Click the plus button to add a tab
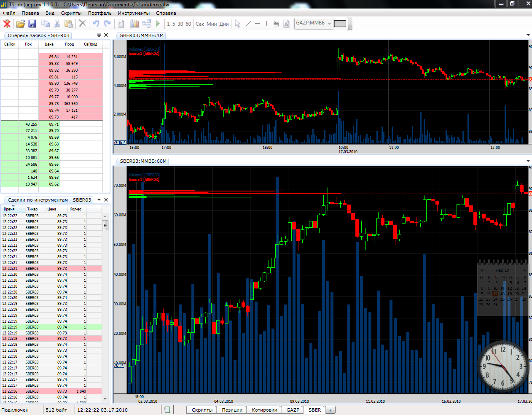Viewport: 532px width, 415px height. (x=330, y=410)
